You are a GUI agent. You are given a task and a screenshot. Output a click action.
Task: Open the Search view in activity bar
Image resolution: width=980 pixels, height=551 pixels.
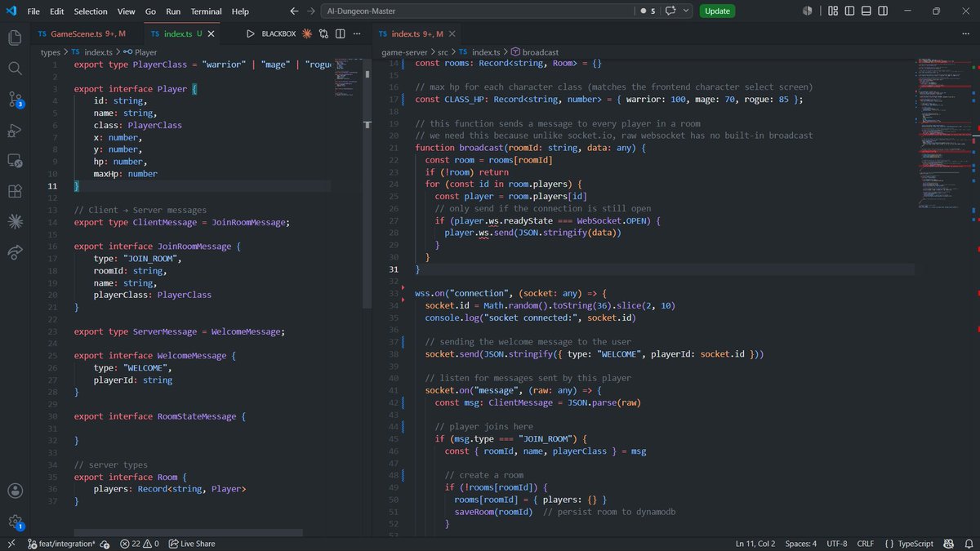point(15,69)
